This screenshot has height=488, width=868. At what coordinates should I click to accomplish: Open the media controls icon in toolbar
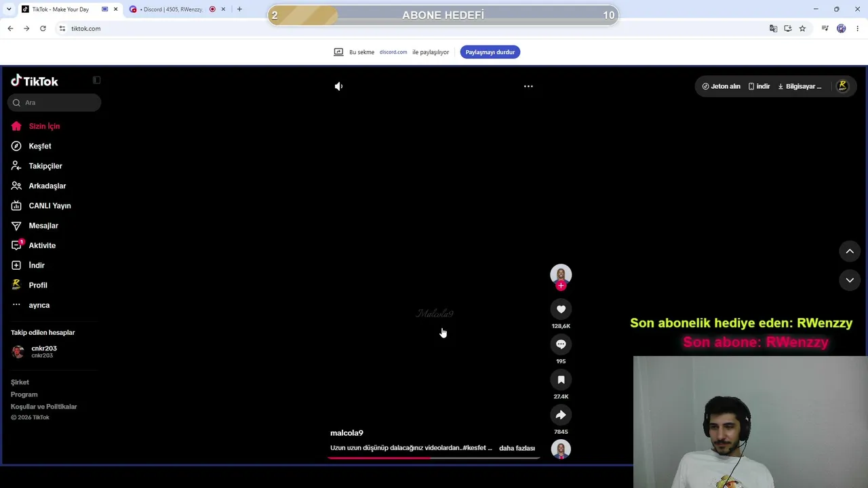click(825, 28)
